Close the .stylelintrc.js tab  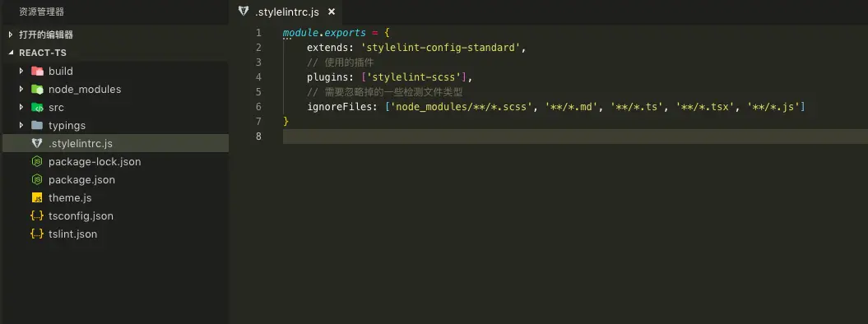pyautogui.click(x=331, y=12)
